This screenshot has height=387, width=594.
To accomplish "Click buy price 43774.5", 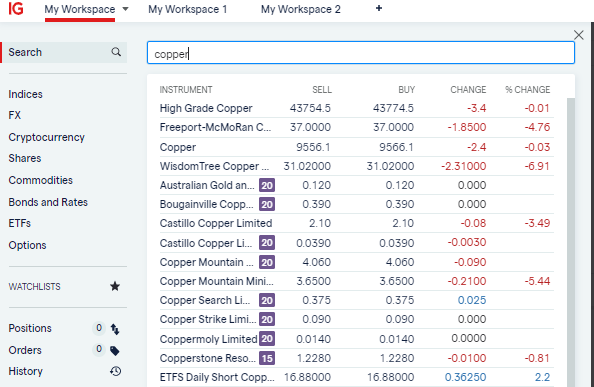I will click(393, 108).
